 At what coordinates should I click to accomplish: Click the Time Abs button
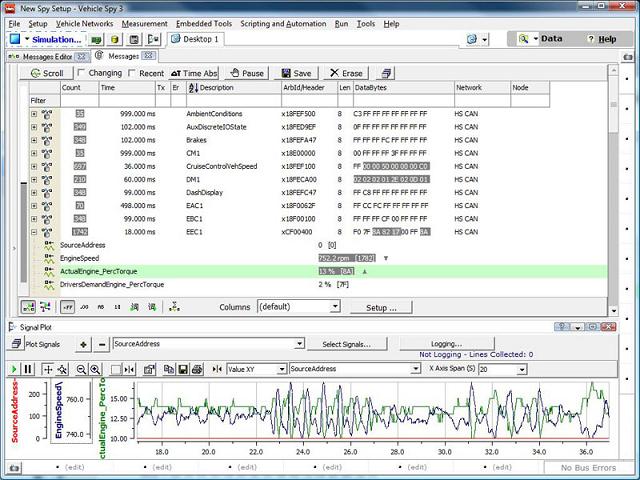point(194,73)
